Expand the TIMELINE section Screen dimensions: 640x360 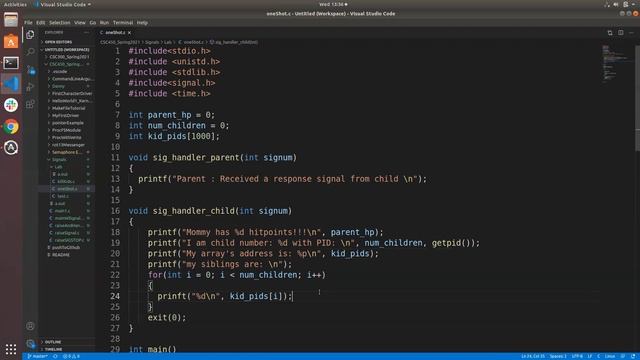tap(53, 349)
